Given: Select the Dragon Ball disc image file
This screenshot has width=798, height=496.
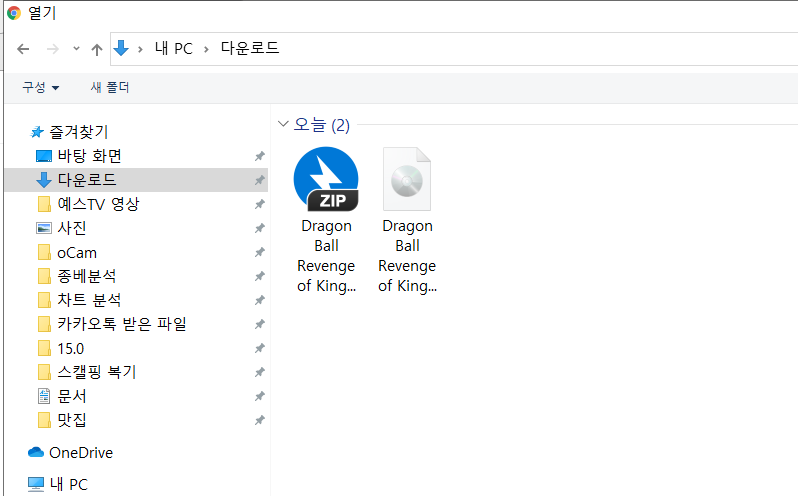Looking at the screenshot, I should point(407,220).
